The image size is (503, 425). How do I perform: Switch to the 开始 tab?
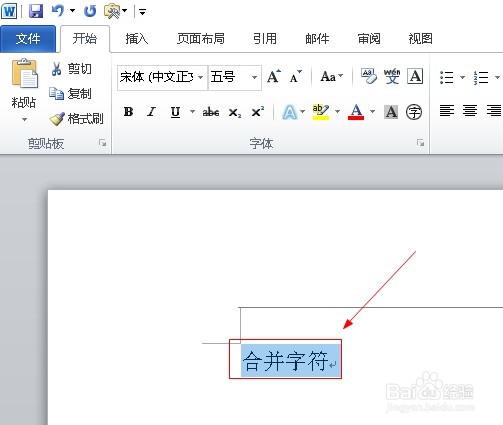[x=85, y=39]
